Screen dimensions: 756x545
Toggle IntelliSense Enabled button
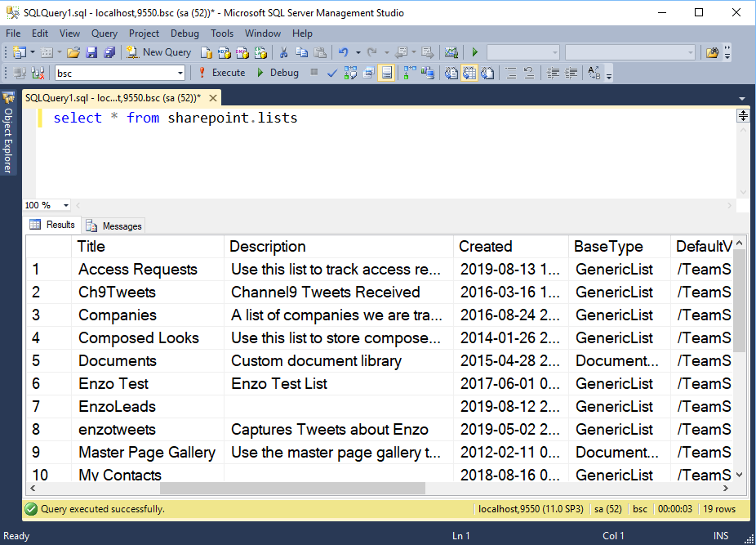pos(387,73)
